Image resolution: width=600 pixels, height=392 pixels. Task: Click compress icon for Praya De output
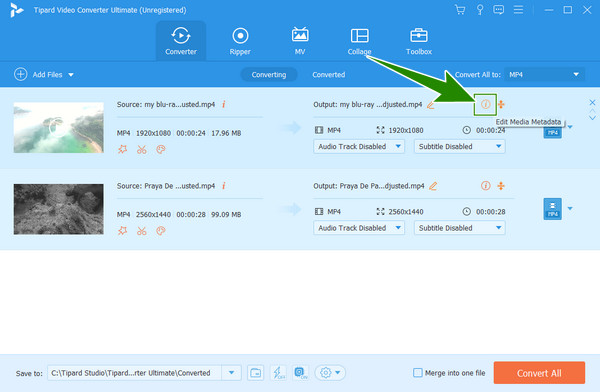coord(501,186)
